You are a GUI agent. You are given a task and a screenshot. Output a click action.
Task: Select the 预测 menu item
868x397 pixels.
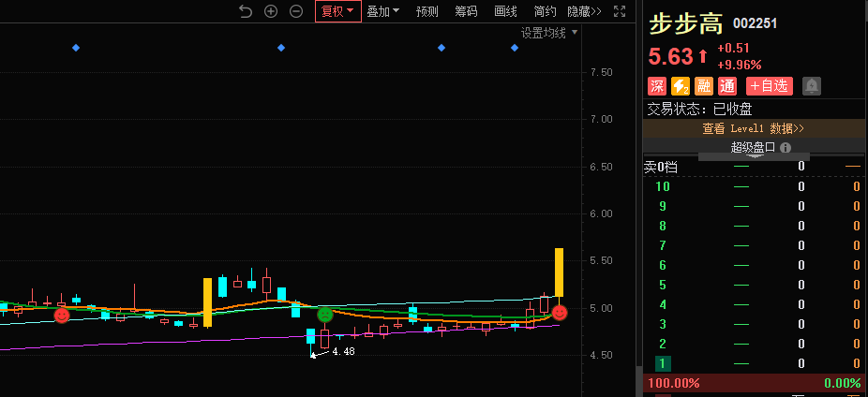click(427, 11)
